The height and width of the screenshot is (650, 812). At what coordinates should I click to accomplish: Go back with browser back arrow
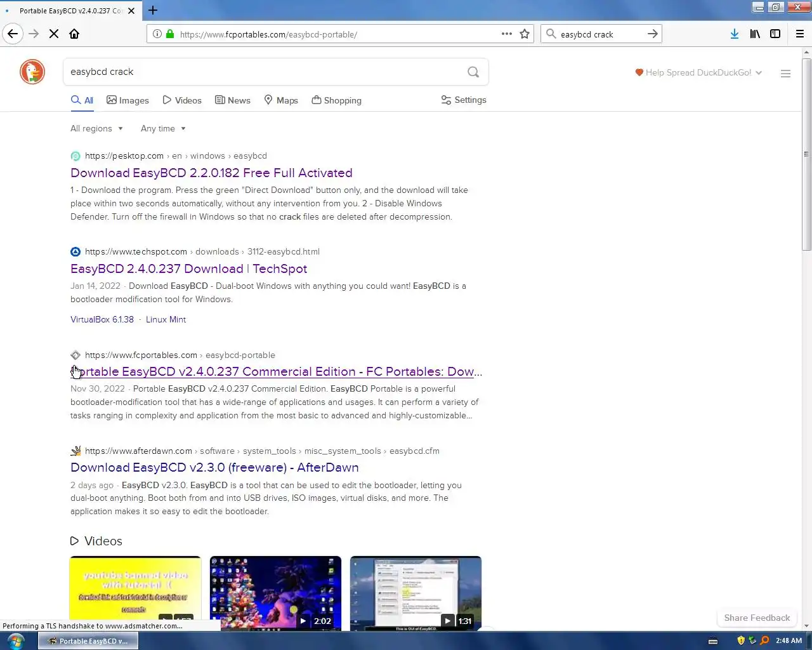coord(13,34)
